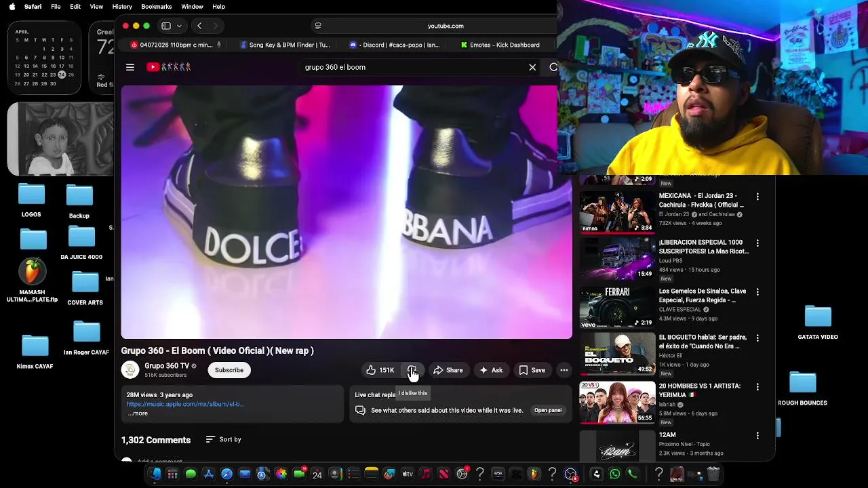Viewport: 868px width, 488px height.
Task: Go back with Safari back arrow
Action: coord(199,26)
